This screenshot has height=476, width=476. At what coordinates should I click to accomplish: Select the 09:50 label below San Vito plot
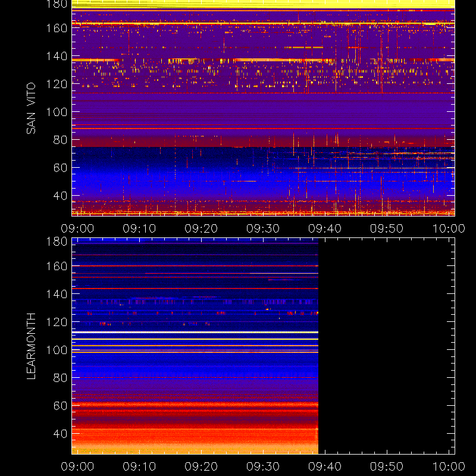tap(386, 228)
